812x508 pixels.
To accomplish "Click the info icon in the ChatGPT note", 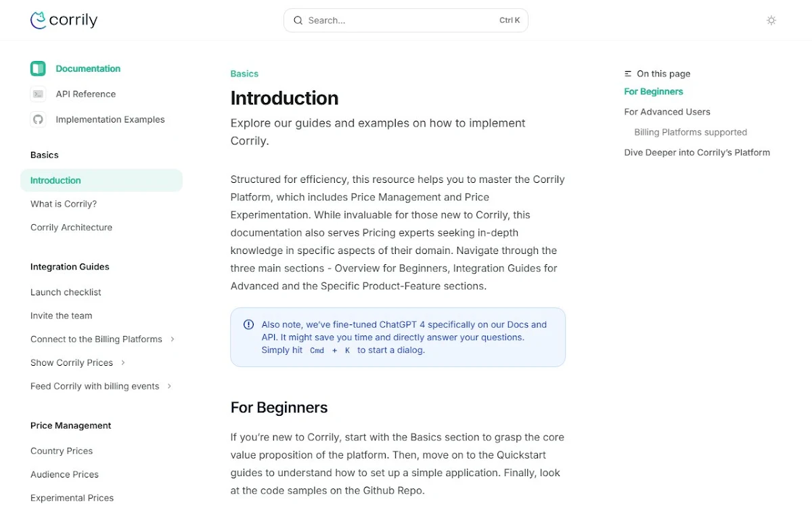I will coord(249,324).
